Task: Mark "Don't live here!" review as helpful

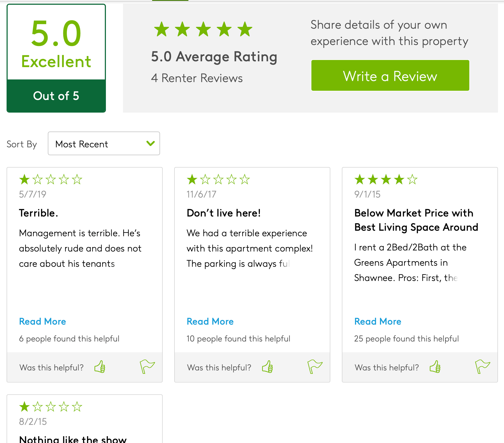Action: pos(268,367)
